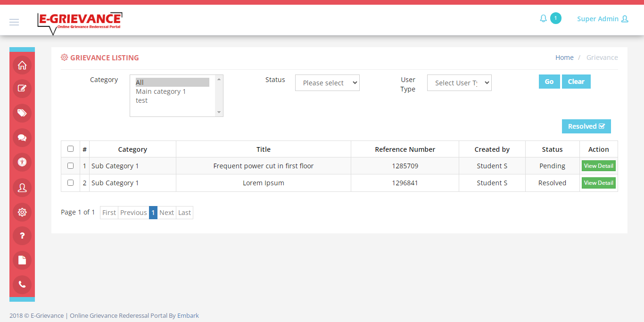644x322 pixels.
Task: Select the checkbox for Lorem Ipsum row
Action: coord(70,183)
